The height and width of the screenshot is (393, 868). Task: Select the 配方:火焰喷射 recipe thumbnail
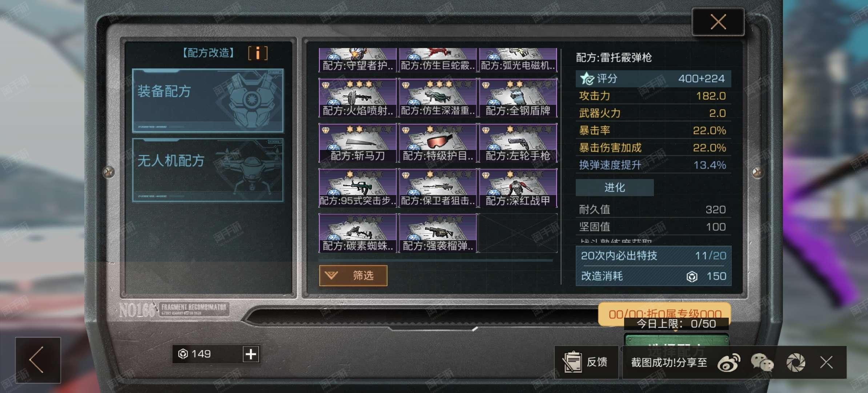coord(358,98)
